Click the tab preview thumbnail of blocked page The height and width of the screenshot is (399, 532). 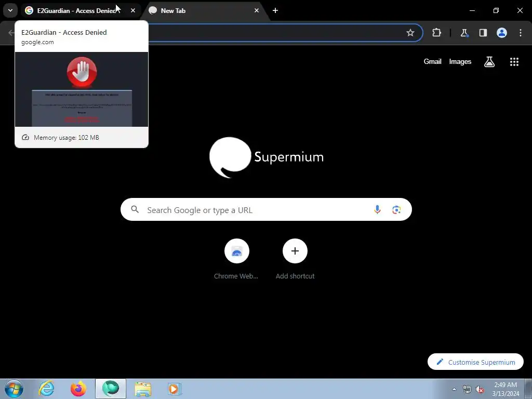click(x=82, y=89)
